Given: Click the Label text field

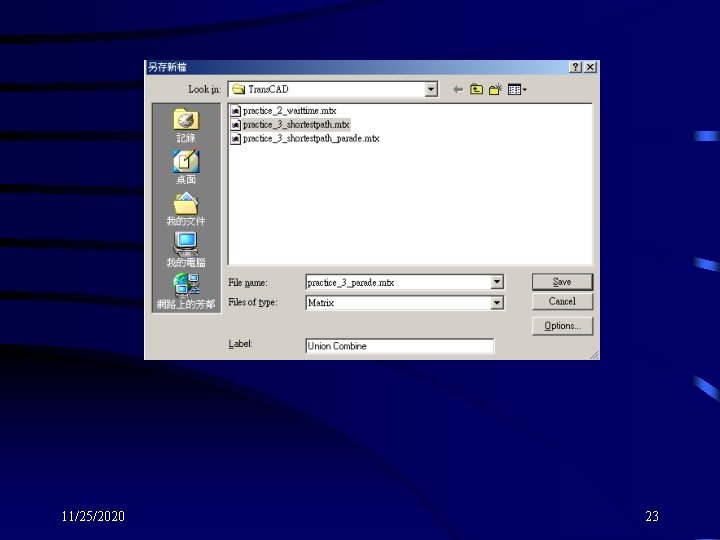Looking at the screenshot, I should coord(399,346).
